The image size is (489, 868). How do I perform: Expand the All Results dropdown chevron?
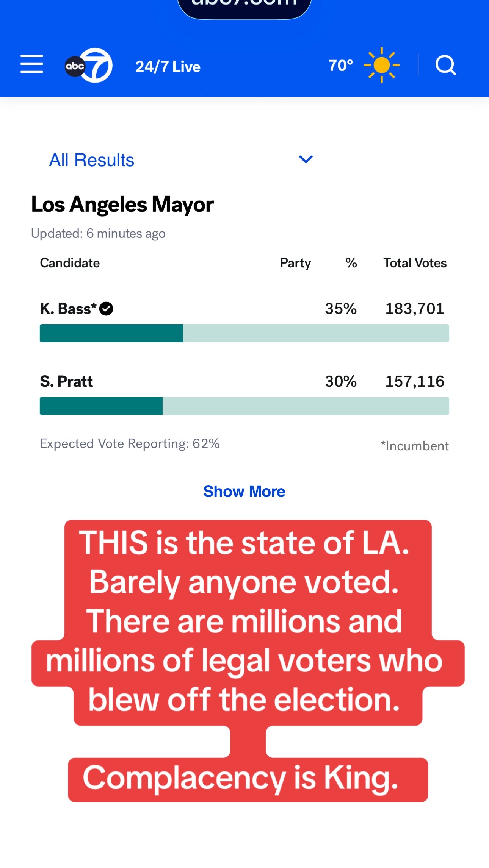[x=306, y=159]
